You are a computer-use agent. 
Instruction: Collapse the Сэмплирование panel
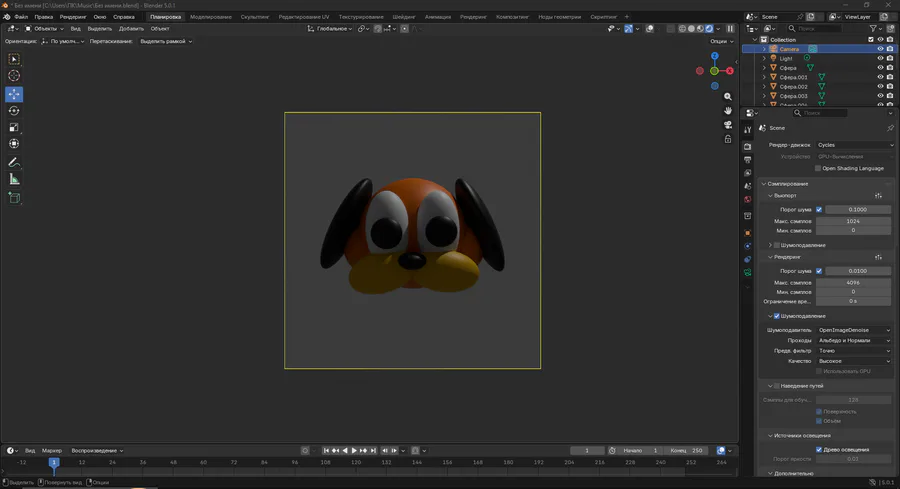coord(787,184)
